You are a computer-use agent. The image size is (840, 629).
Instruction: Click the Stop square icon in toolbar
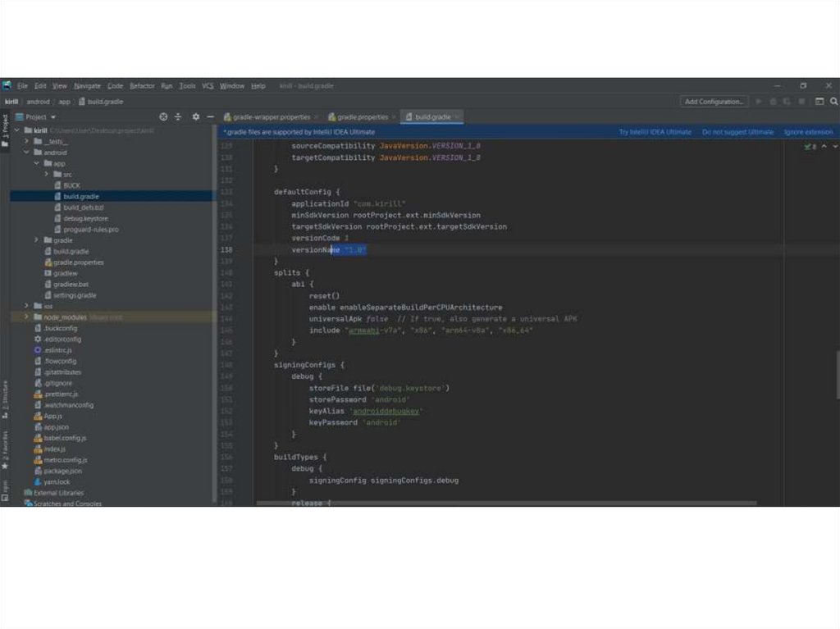coord(802,101)
